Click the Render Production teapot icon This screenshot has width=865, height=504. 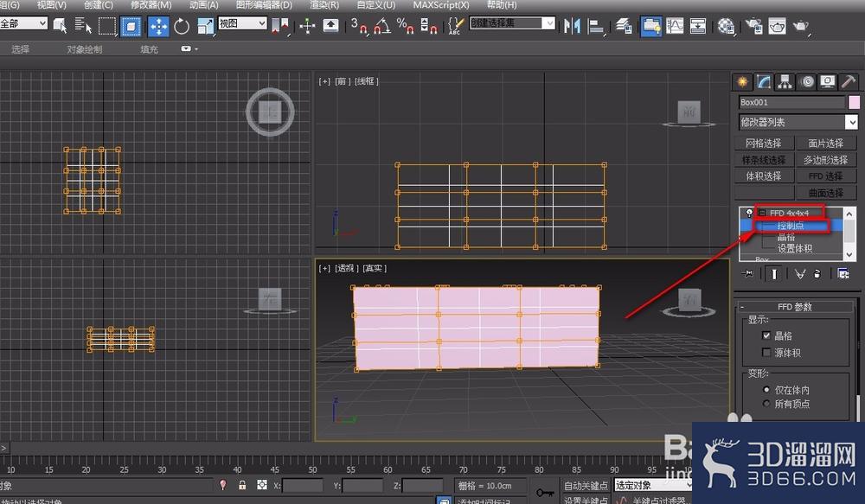coord(801,25)
